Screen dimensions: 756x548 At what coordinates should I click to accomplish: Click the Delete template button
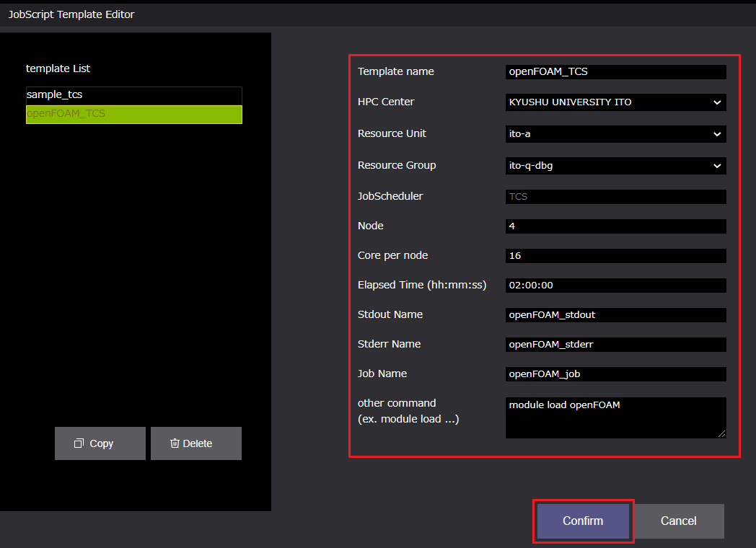196,443
